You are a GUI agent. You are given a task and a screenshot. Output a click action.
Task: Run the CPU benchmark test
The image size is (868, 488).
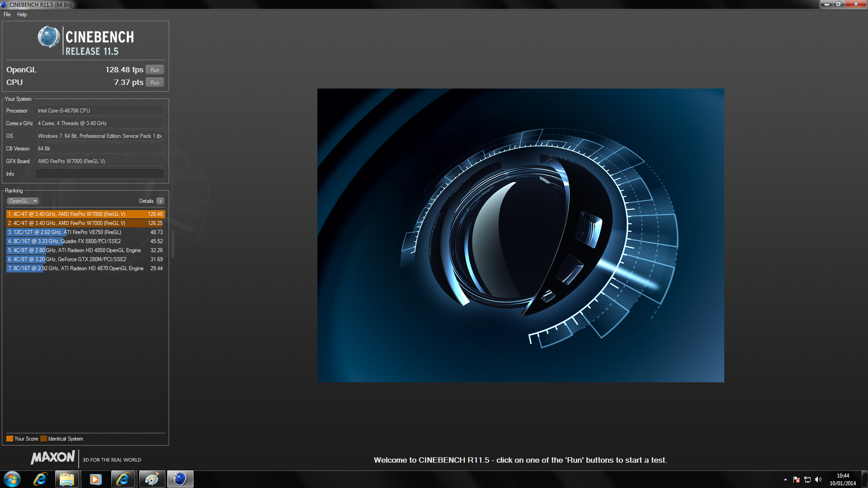155,83
